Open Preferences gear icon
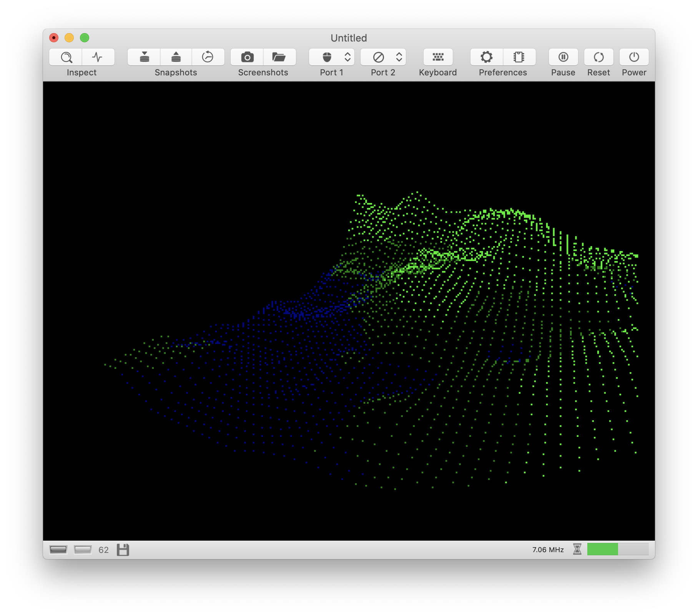Image resolution: width=698 pixels, height=616 pixels. 487,57
